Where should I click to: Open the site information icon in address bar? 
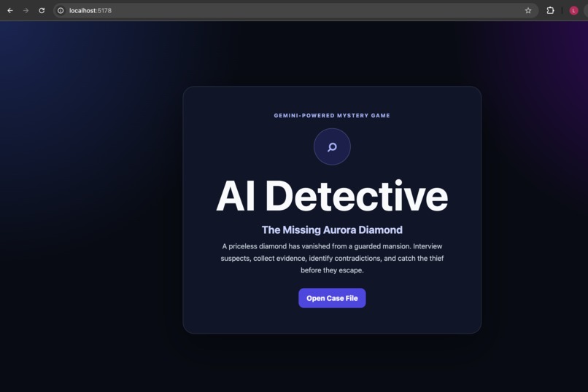point(61,10)
